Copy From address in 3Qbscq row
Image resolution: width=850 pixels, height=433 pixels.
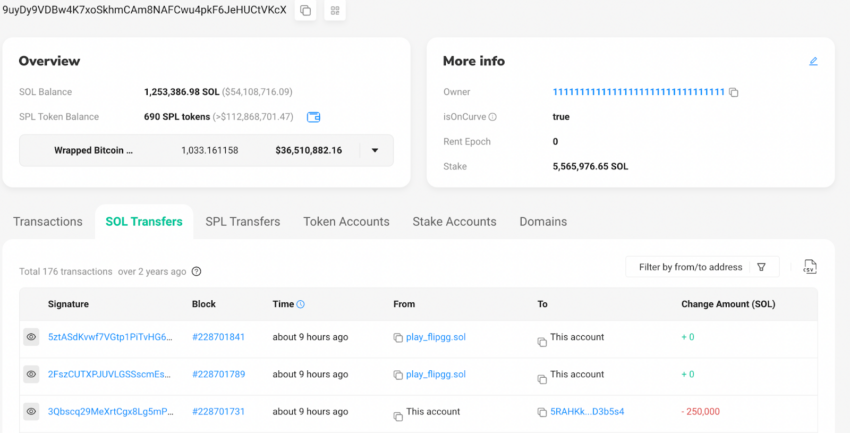coord(398,417)
